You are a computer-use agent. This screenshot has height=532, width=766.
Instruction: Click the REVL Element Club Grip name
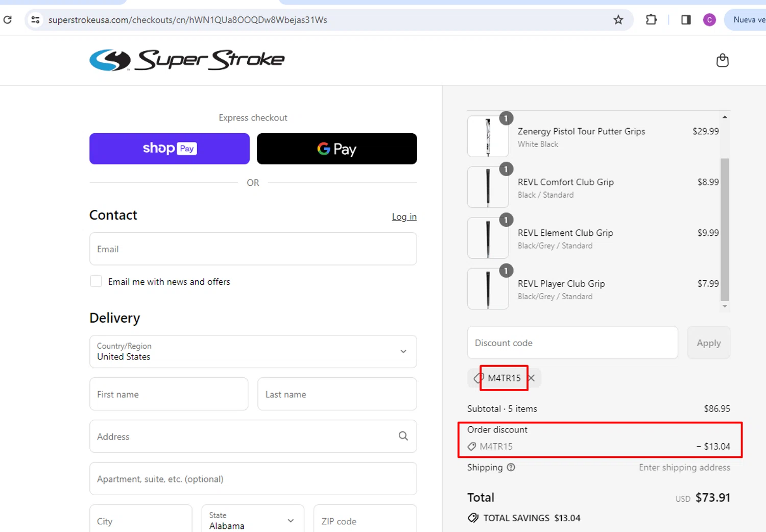(x=565, y=233)
